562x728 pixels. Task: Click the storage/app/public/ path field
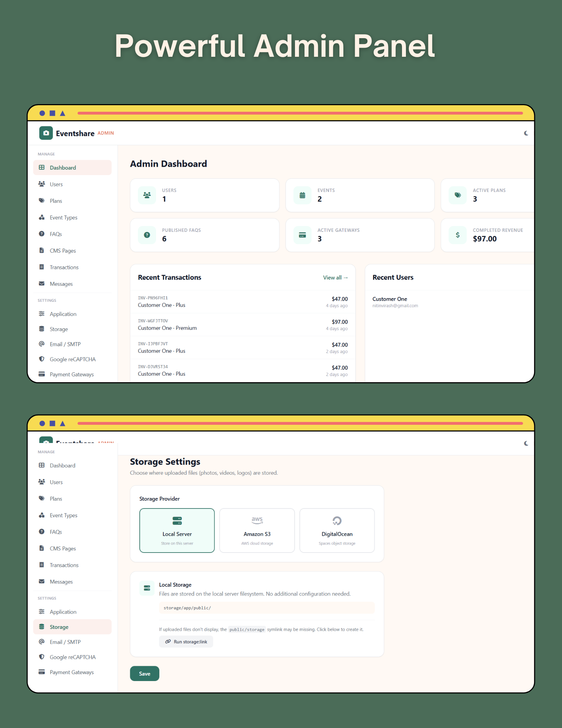pyautogui.click(x=267, y=608)
